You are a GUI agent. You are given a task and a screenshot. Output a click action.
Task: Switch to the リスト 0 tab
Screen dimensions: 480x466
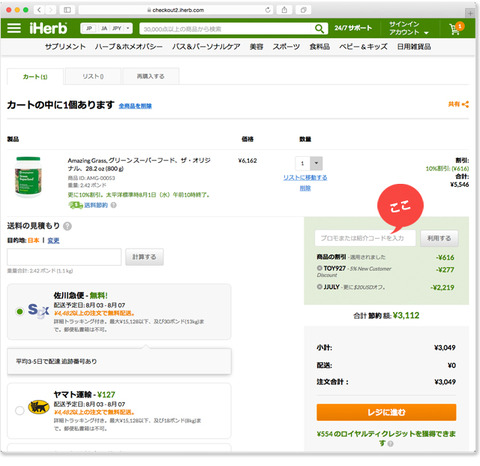tap(93, 77)
